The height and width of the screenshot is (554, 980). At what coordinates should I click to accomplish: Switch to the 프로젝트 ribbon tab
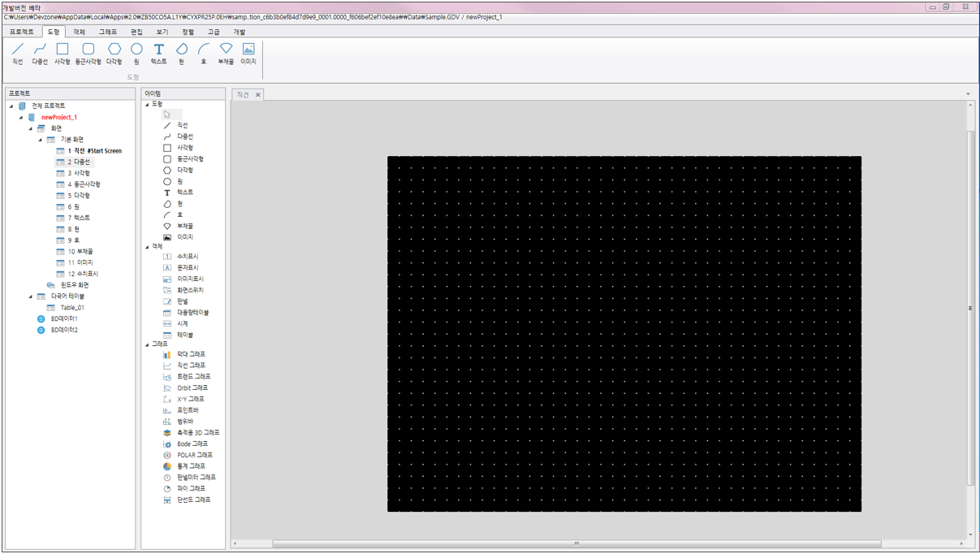pos(22,32)
